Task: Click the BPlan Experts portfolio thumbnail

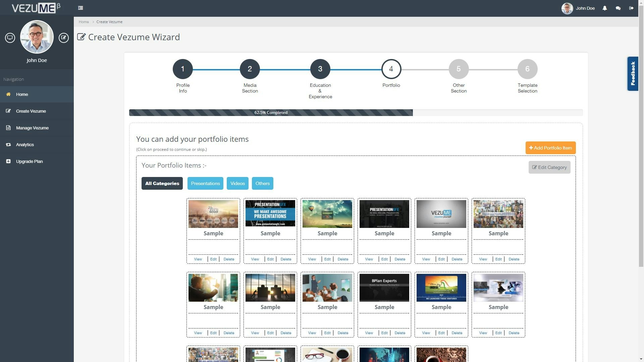Action: click(384, 288)
